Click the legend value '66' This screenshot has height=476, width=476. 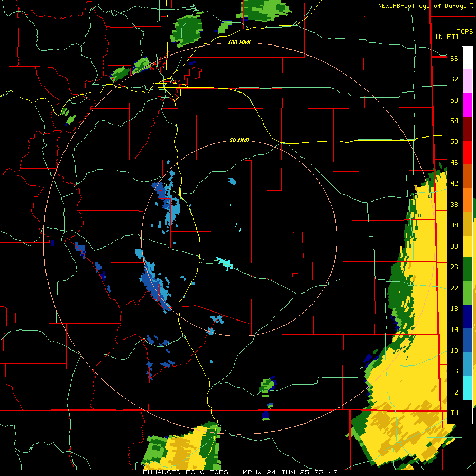[454, 58]
